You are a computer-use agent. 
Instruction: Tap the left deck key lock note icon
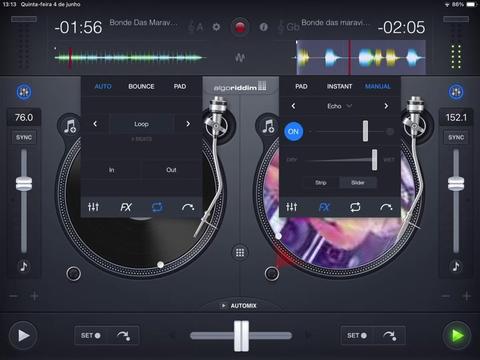click(24, 266)
